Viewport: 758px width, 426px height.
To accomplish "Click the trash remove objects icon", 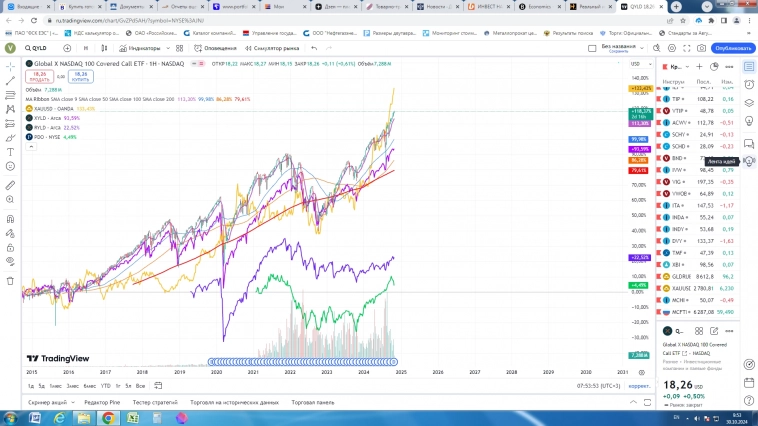I will (x=10, y=281).
